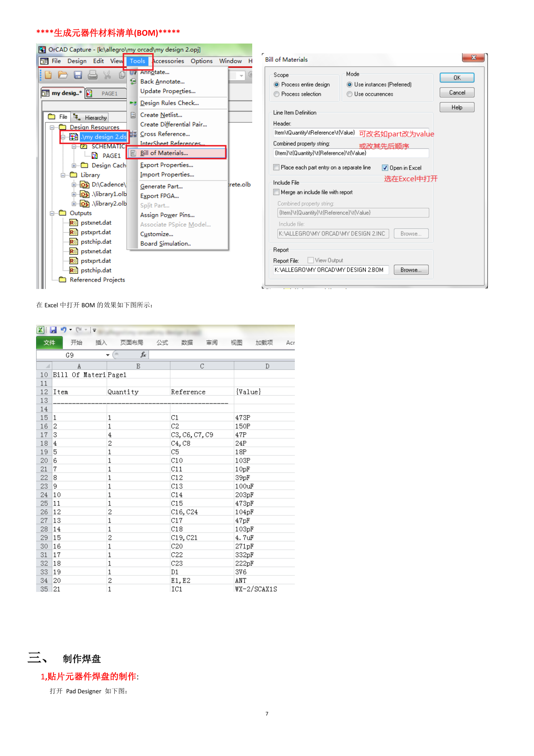Open the Tools menu in OrCAD

coord(137,61)
